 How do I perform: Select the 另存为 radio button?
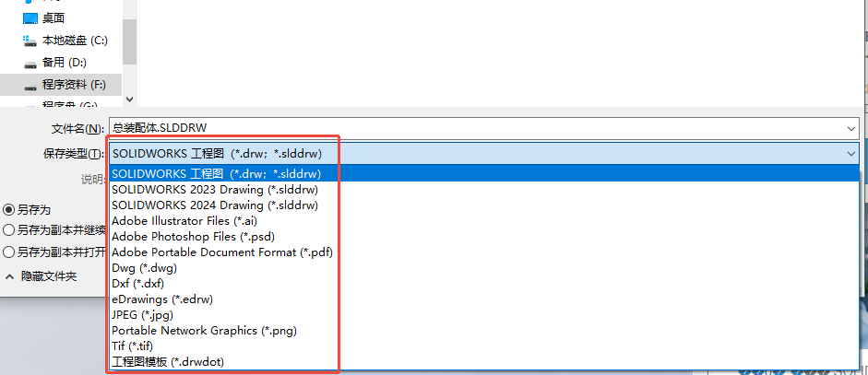(x=9, y=209)
